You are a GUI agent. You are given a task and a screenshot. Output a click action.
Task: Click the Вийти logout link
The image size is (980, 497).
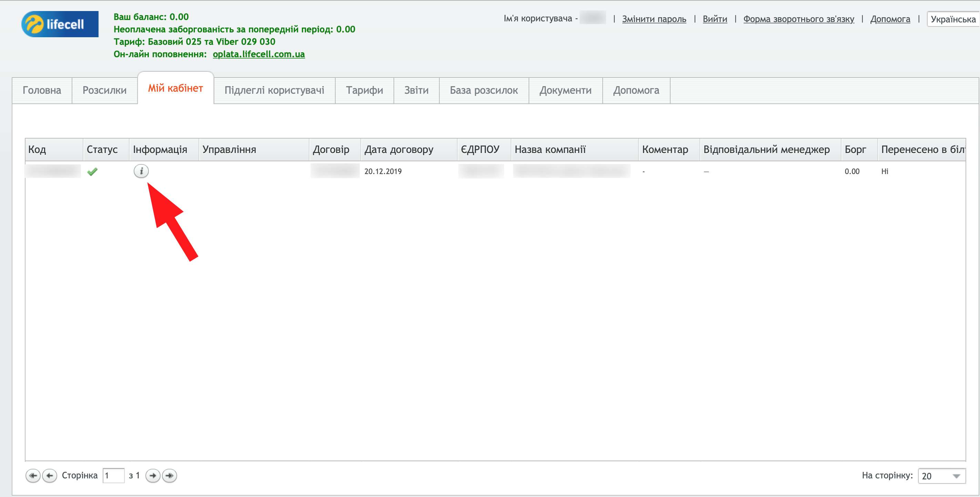714,19
